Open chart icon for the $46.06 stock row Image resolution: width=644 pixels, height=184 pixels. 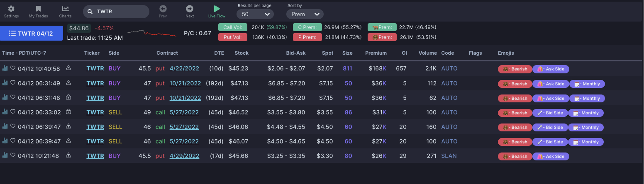5,126
